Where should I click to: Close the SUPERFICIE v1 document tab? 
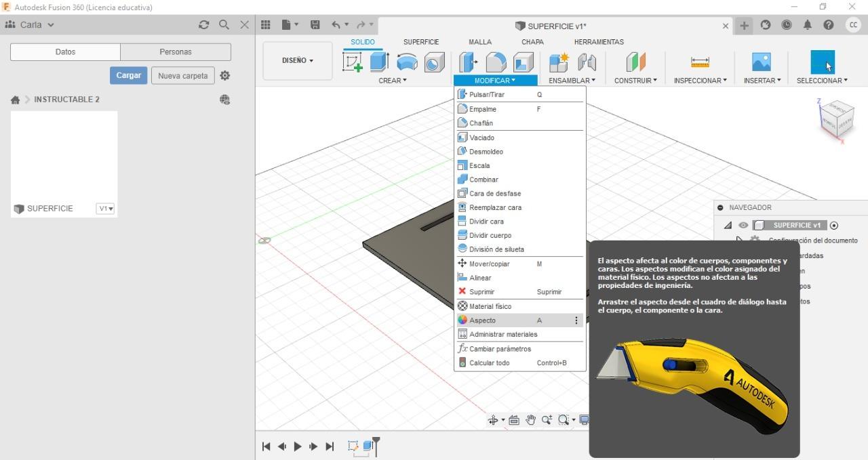click(x=725, y=26)
